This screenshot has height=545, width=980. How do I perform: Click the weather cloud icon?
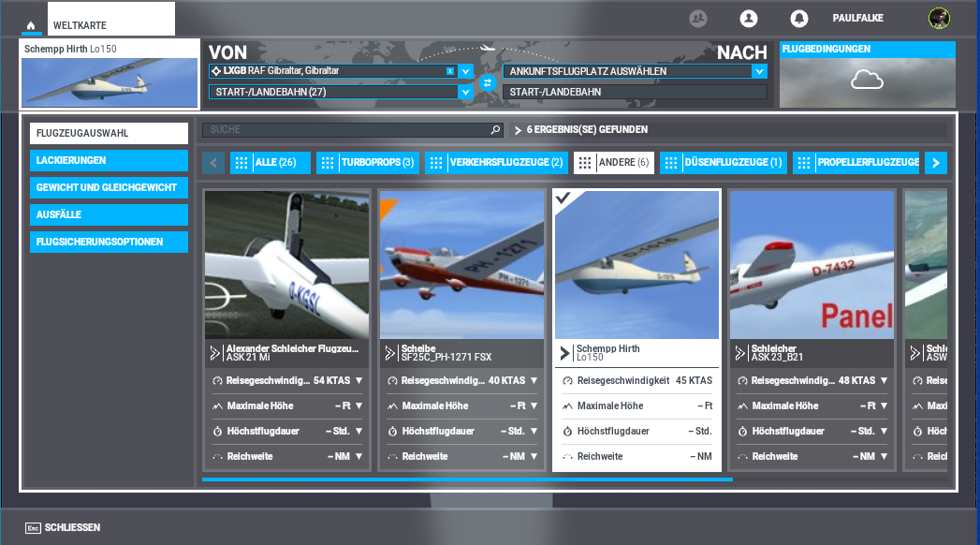[x=867, y=80]
